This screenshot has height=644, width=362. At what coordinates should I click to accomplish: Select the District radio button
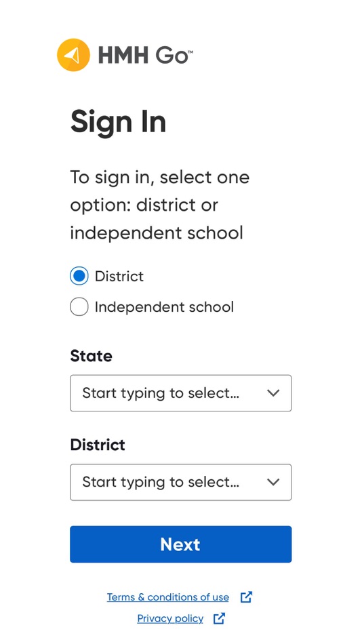79,276
